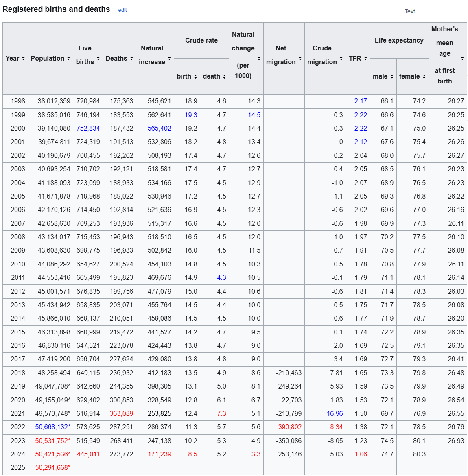468x476 pixels.
Task: Sort by Population using its sort arrows
Action: click(x=69, y=58)
